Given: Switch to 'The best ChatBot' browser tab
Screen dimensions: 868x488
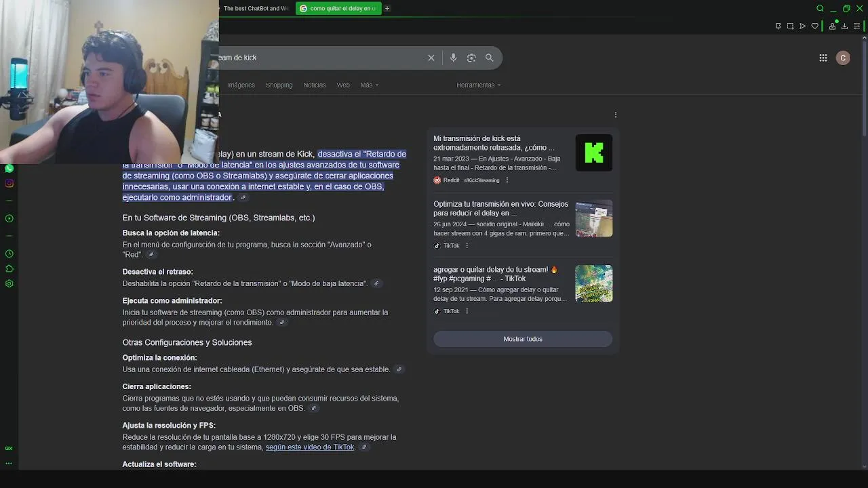Looking at the screenshot, I should coord(256,8).
